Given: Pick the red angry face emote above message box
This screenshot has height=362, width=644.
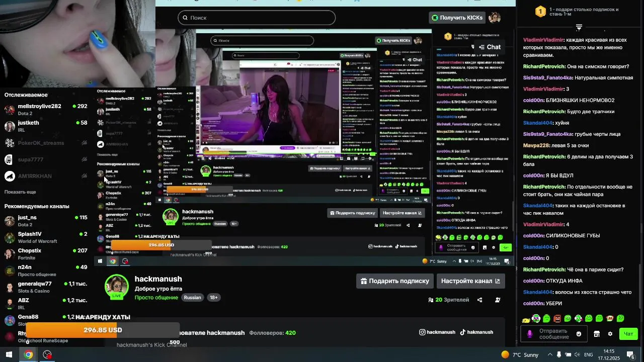Looking at the screenshot, I should click(x=557, y=318).
